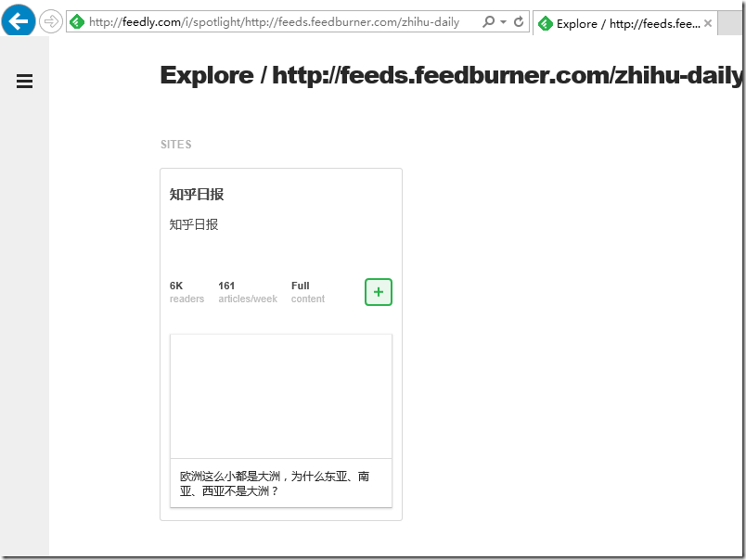Click the 知乎日报 description text
The image size is (746, 560).
[x=194, y=224]
